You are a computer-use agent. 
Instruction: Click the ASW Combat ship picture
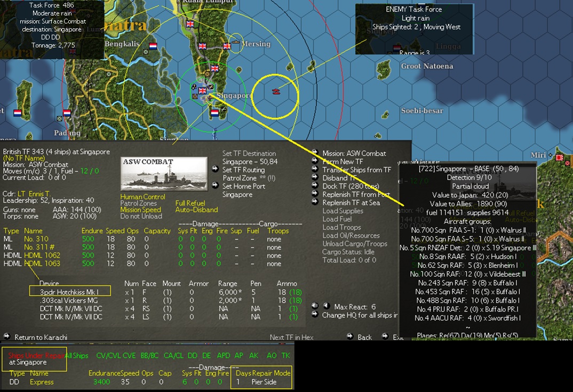pos(164,174)
